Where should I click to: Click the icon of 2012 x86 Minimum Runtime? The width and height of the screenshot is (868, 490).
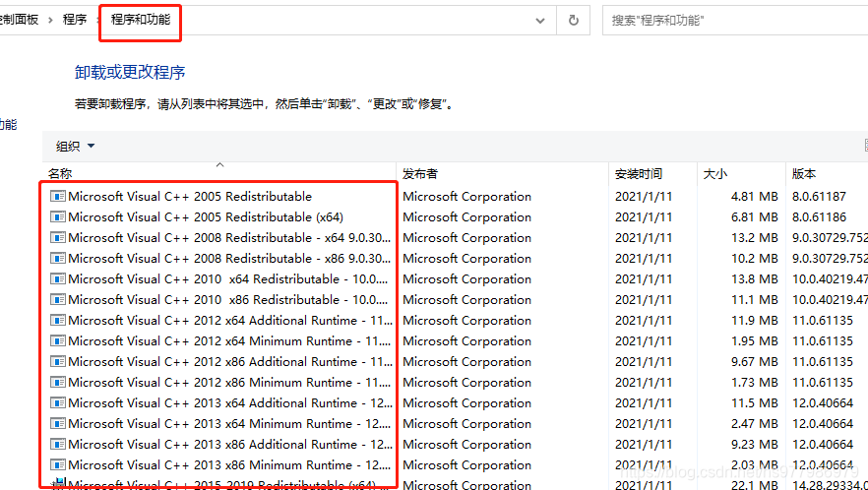(x=57, y=382)
